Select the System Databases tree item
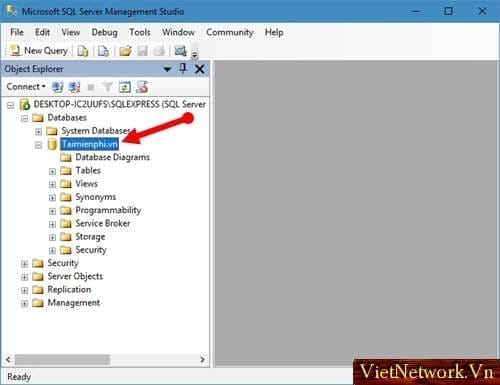 point(97,131)
